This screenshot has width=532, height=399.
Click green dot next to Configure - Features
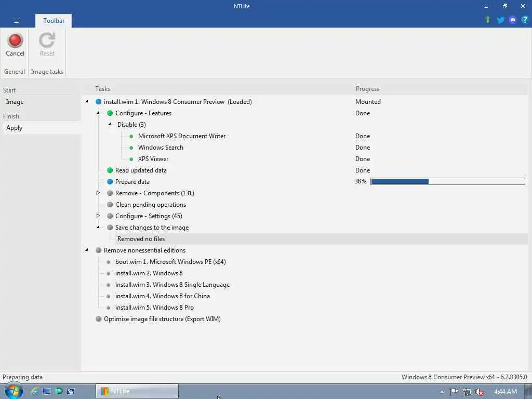tap(110, 113)
